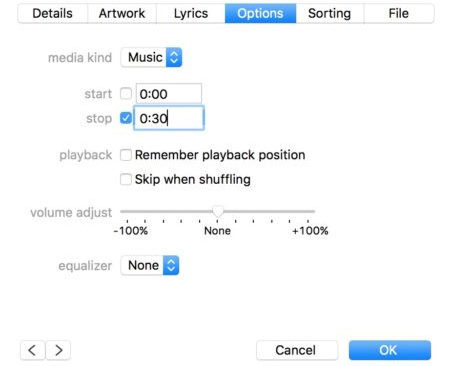The image size is (451, 366).
Task: Enable Skip when shuffling
Action: coord(126,179)
